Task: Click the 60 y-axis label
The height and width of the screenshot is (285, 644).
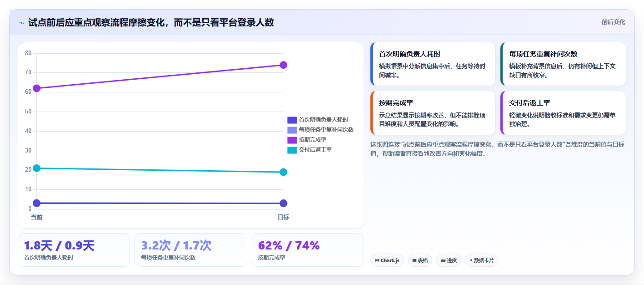Action: point(28,92)
